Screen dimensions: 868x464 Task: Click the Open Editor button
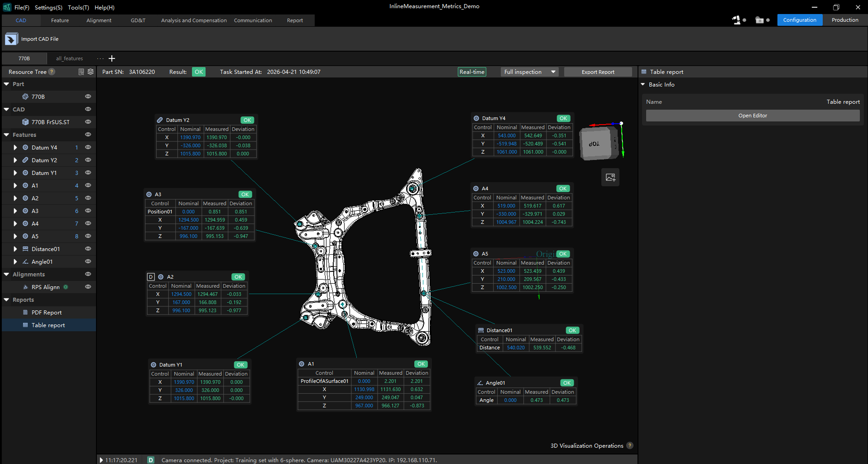click(753, 116)
